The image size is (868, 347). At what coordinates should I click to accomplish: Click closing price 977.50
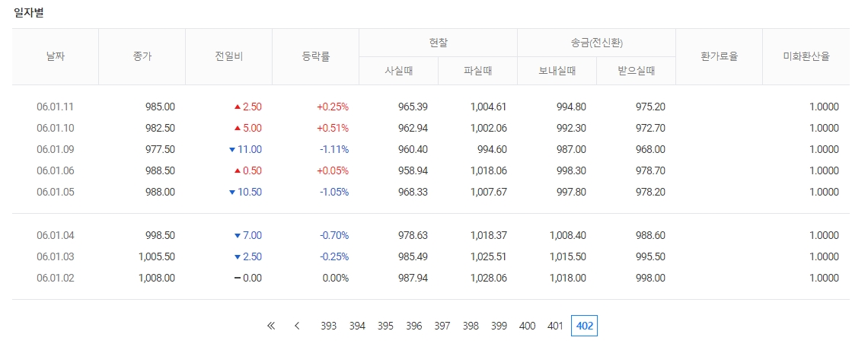click(161, 149)
